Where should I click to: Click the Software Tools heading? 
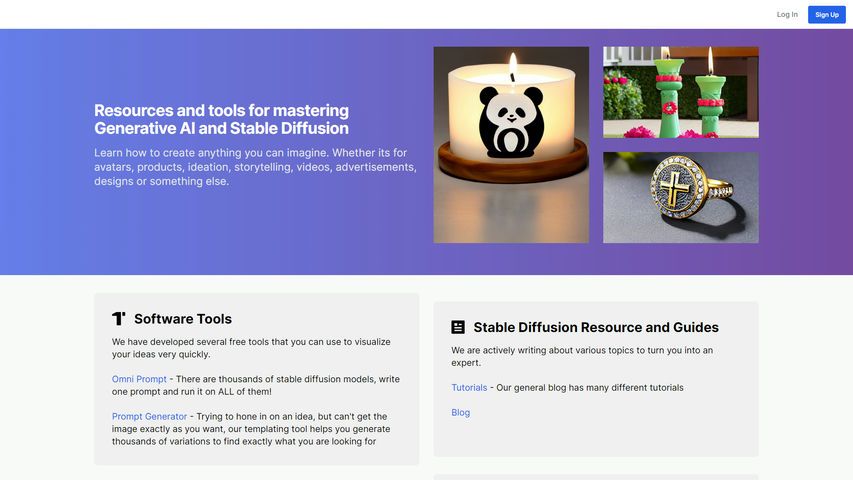coord(183,319)
